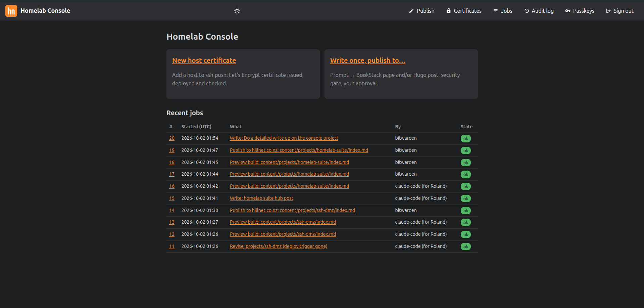Toggle the light/dark theme sun icon
This screenshot has height=308, width=644.
tap(237, 11)
